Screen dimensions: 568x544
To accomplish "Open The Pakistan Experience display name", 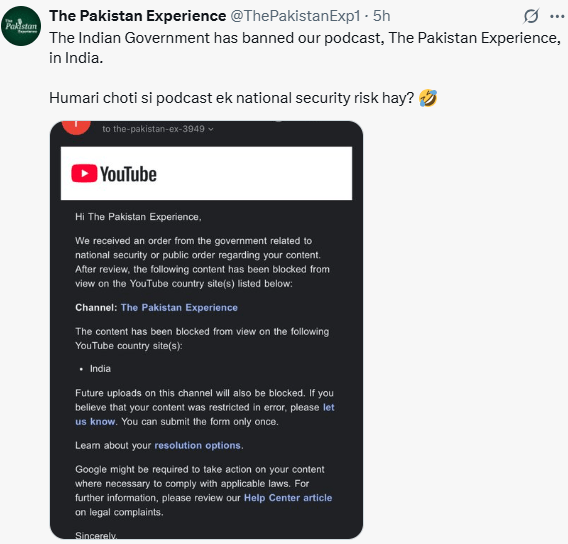I will pyautogui.click(x=138, y=16).
